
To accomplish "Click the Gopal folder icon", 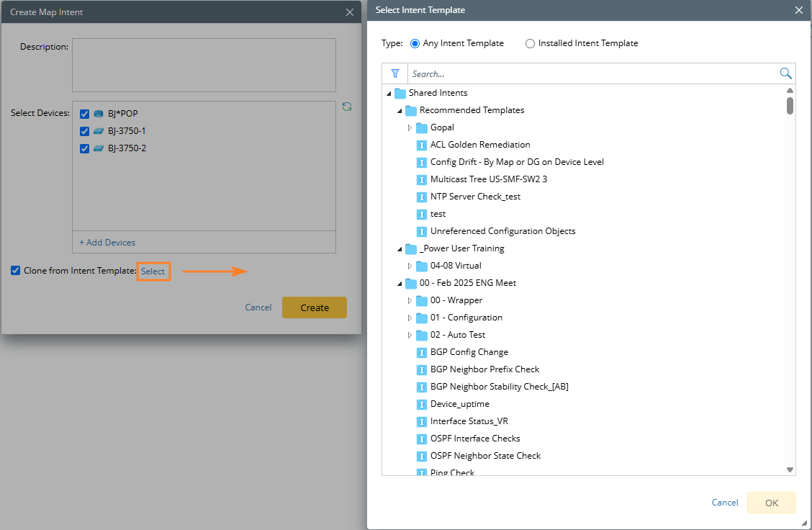I will point(422,127).
